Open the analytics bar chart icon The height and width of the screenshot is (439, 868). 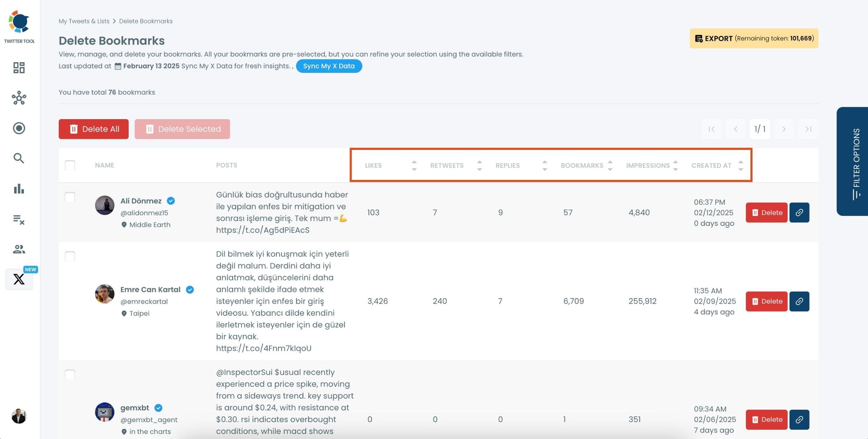tap(19, 189)
